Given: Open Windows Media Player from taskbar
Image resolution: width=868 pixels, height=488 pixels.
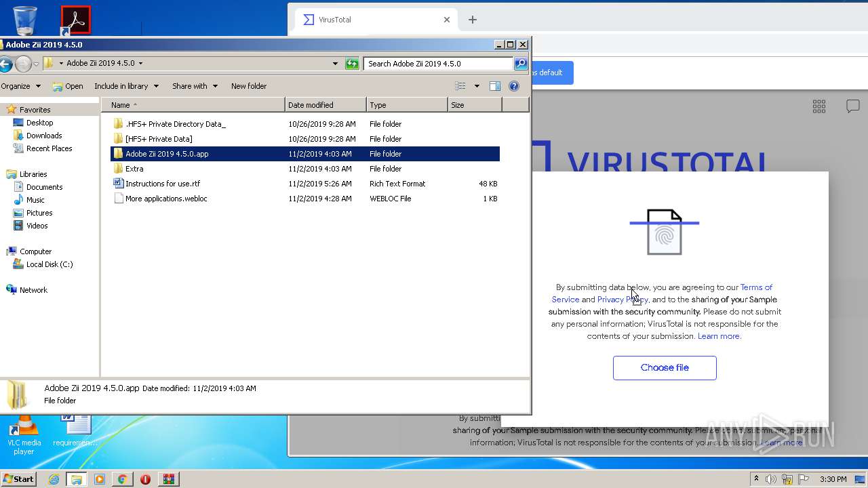Looking at the screenshot, I should pos(100,479).
